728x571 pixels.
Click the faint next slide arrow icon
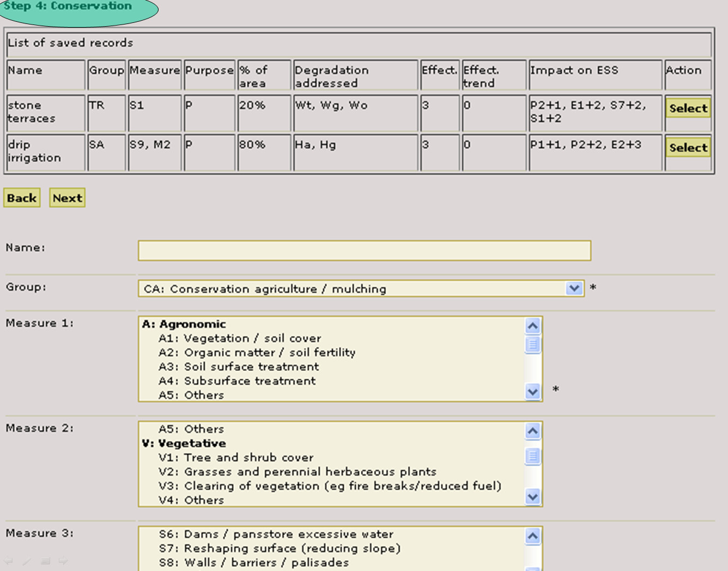click(x=63, y=561)
